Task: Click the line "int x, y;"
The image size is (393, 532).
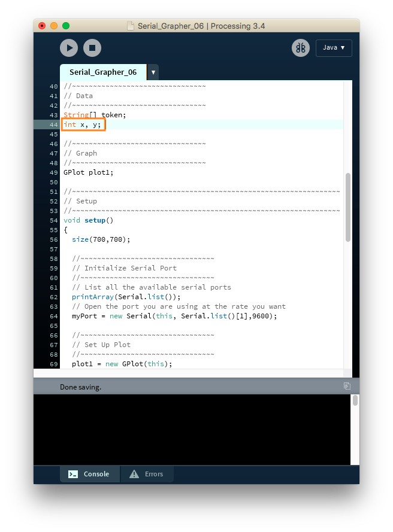Action: click(x=82, y=124)
